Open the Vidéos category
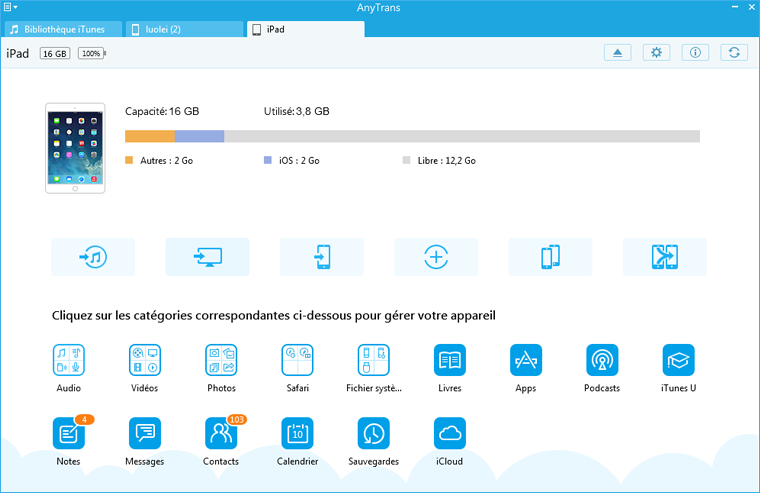The height and width of the screenshot is (493, 760). [x=145, y=360]
